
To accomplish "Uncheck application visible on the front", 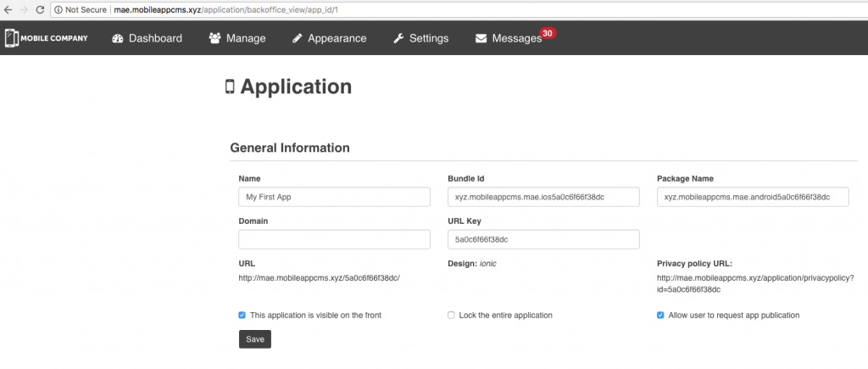I will [242, 315].
